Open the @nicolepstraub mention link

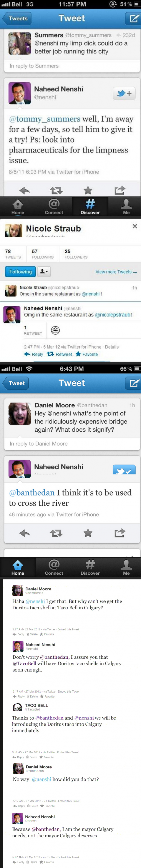pos(113,315)
